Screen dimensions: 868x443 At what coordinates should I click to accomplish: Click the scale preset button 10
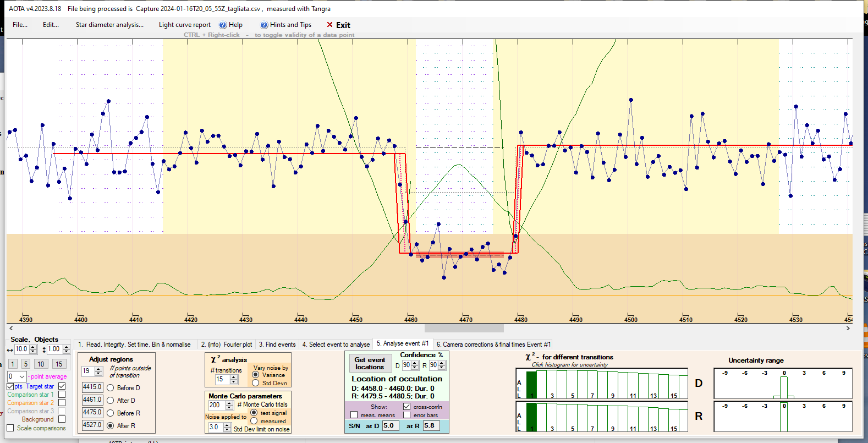[41, 364]
